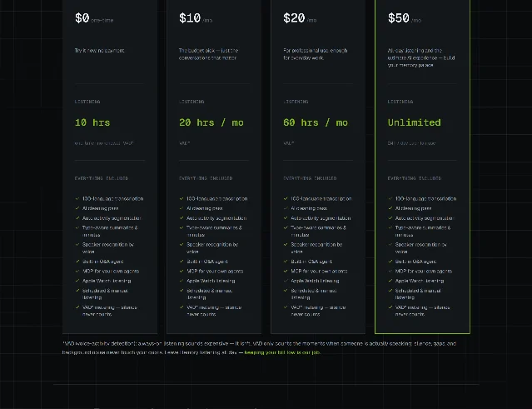The image size is (532, 409).
Task: Click 'The budget pick' plan description
Action: coord(208,54)
